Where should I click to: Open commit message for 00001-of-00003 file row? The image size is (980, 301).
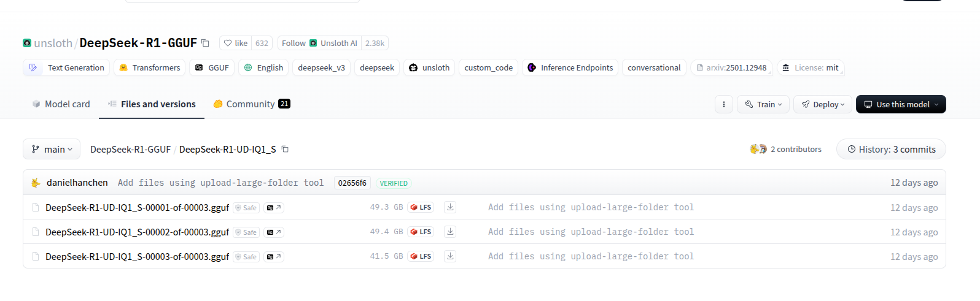pyautogui.click(x=591, y=207)
